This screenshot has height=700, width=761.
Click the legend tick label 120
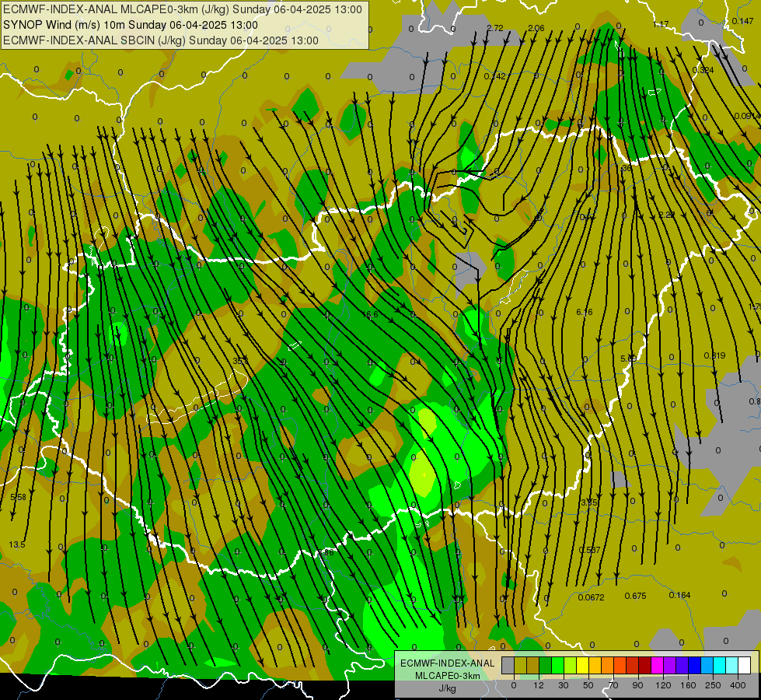pos(664,685)
